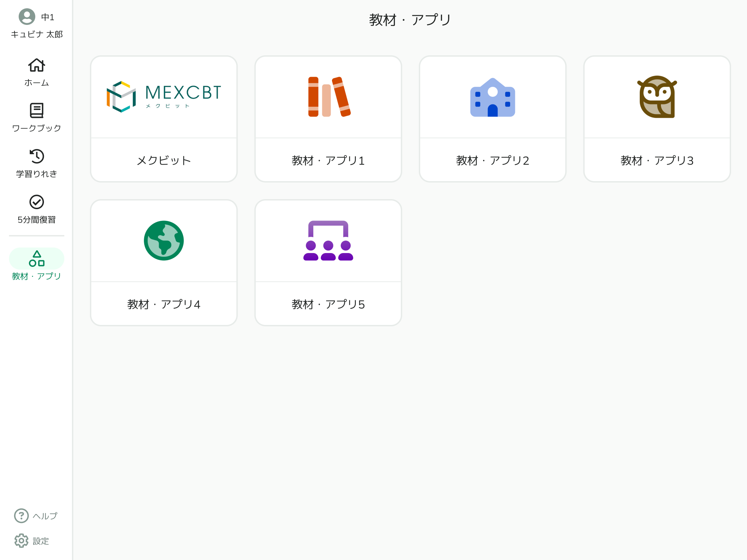Click the shapes icon for 教材・アプリ
The image size is (747, 560).
point(37,259)
